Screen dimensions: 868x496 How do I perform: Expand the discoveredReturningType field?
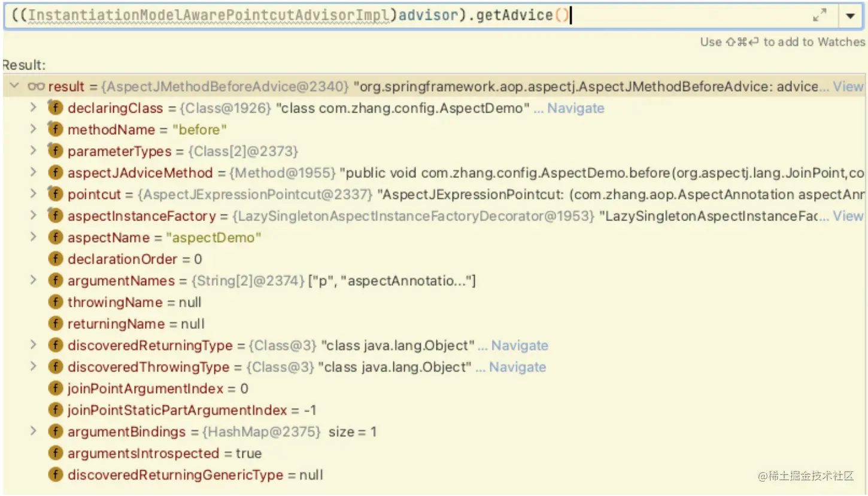34,345
